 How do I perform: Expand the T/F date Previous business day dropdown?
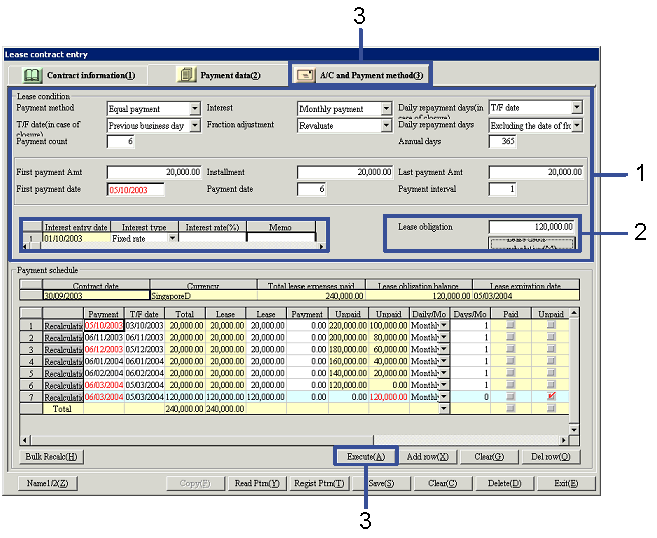(x=195, y=126)
